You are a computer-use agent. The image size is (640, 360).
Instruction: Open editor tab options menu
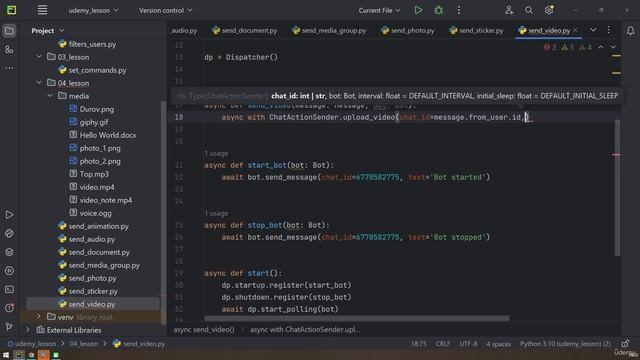(609, 30)
